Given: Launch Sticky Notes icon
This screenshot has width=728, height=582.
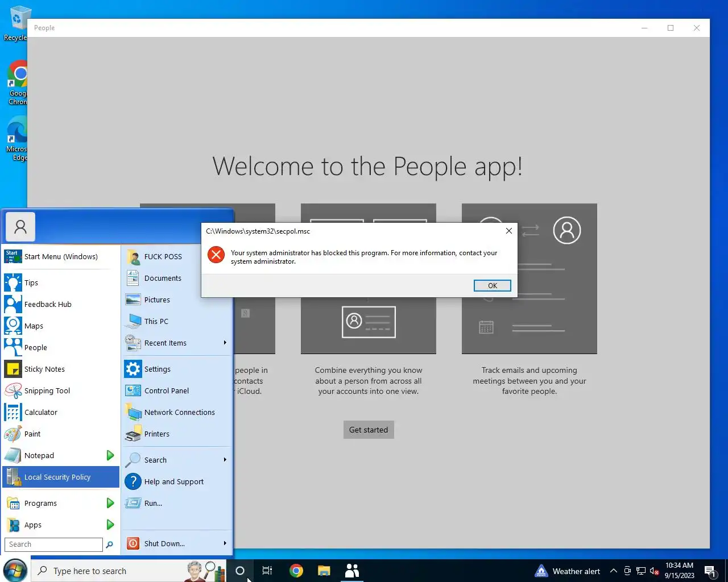Looking at the screenshot, I should [13, 369].
